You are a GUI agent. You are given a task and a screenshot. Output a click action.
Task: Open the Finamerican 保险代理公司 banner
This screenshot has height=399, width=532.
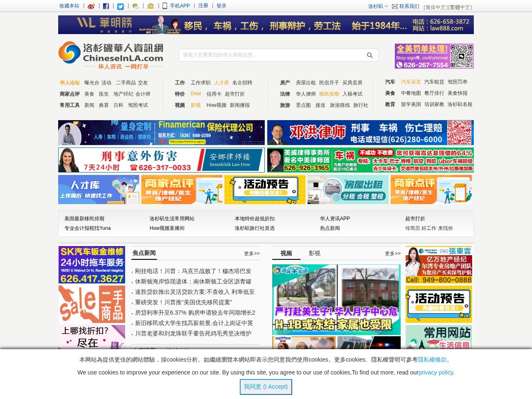(x=161, y=133)
